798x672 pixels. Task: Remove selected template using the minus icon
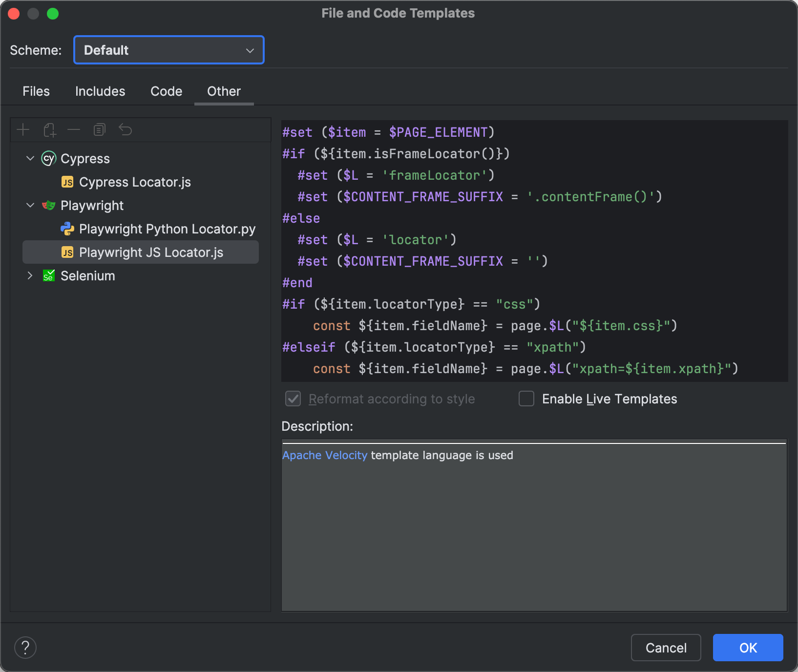click(x=74, y=129)
